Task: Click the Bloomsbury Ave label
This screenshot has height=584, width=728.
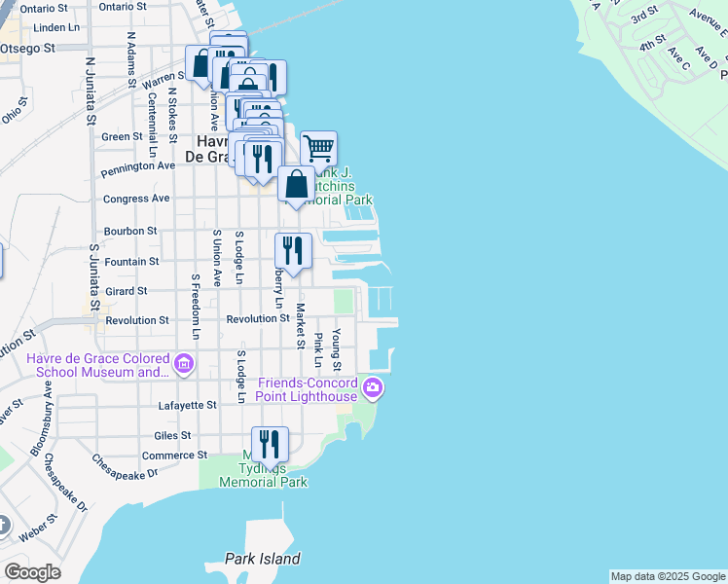Action: coord(42,419)
